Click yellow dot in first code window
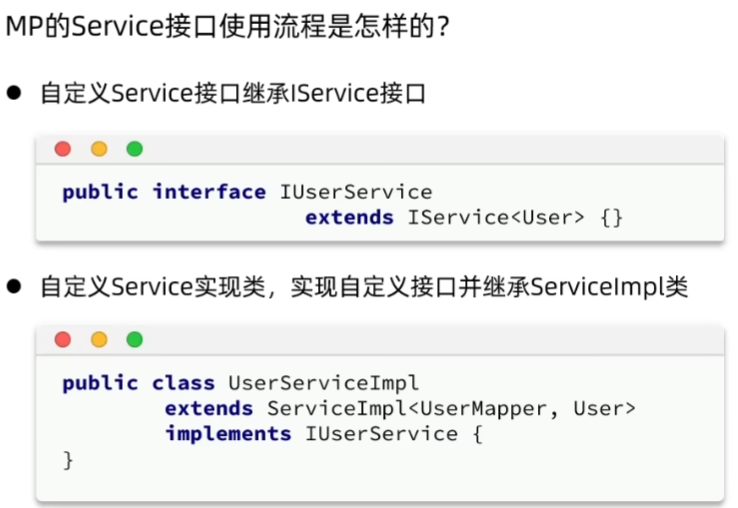 click(99, 149)
